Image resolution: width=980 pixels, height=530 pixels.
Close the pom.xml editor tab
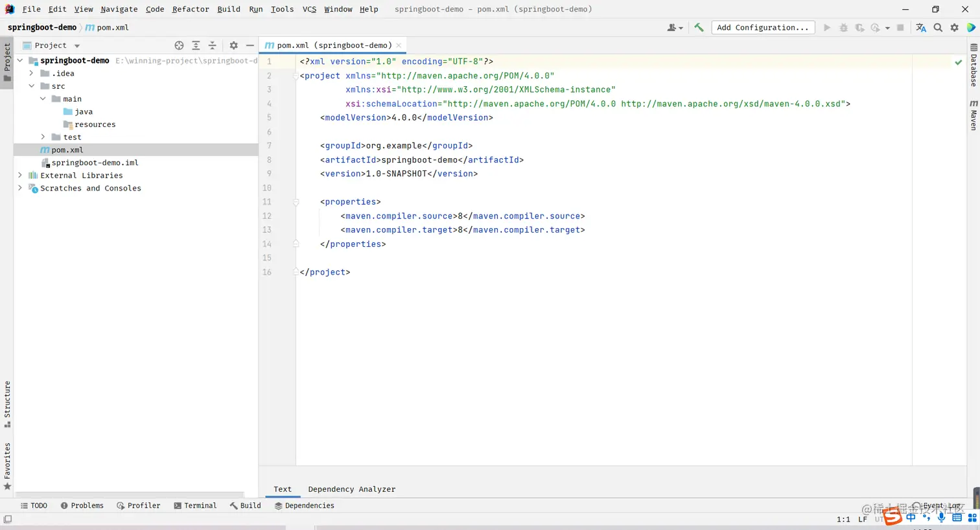click(399, 45)
